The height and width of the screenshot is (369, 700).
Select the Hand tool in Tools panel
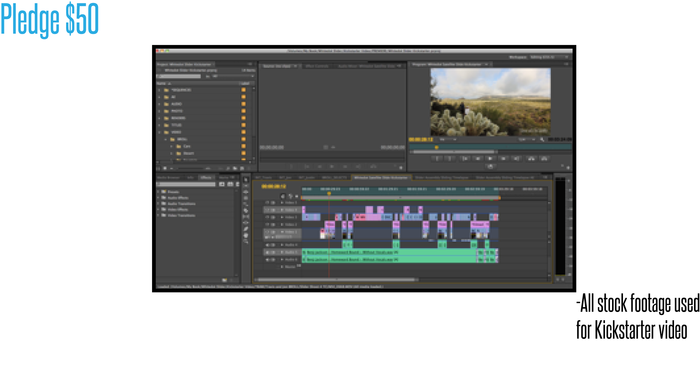(246, 235)
